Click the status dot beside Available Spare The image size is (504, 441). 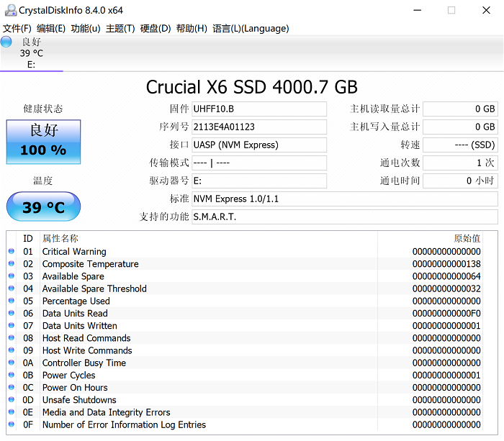(x=11, y=276)
